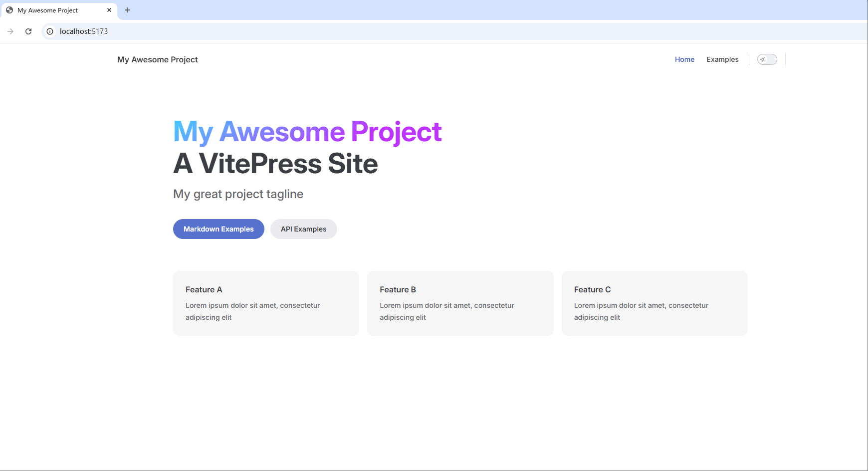Select the localhost:5173 URL text
868x471 pixels.
[x=83, y=31]
